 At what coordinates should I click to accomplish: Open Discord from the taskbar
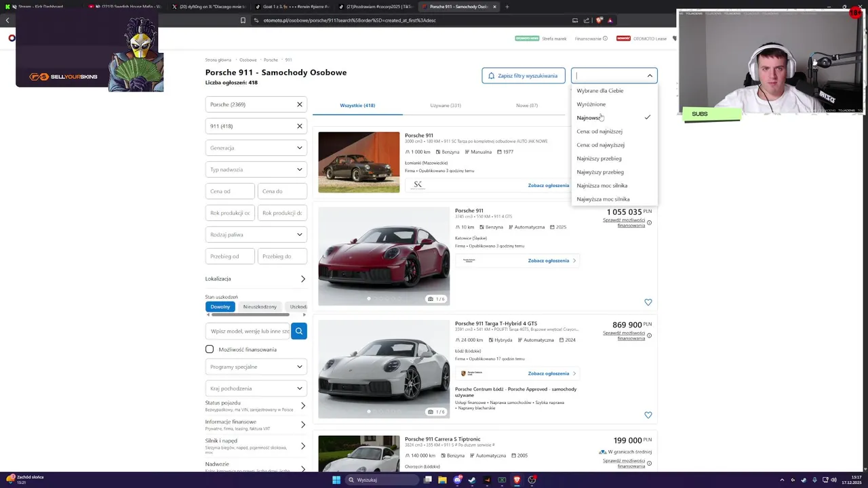tap(457, 480)
